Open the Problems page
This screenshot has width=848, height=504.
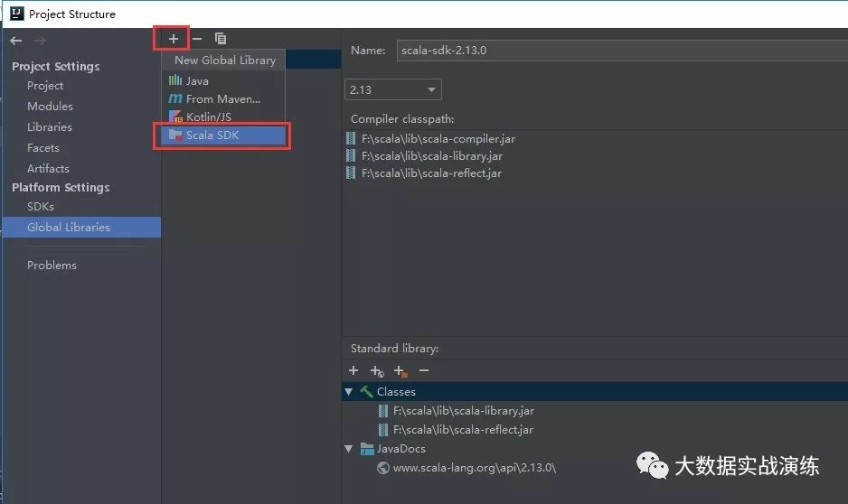(x=52, y=266)
